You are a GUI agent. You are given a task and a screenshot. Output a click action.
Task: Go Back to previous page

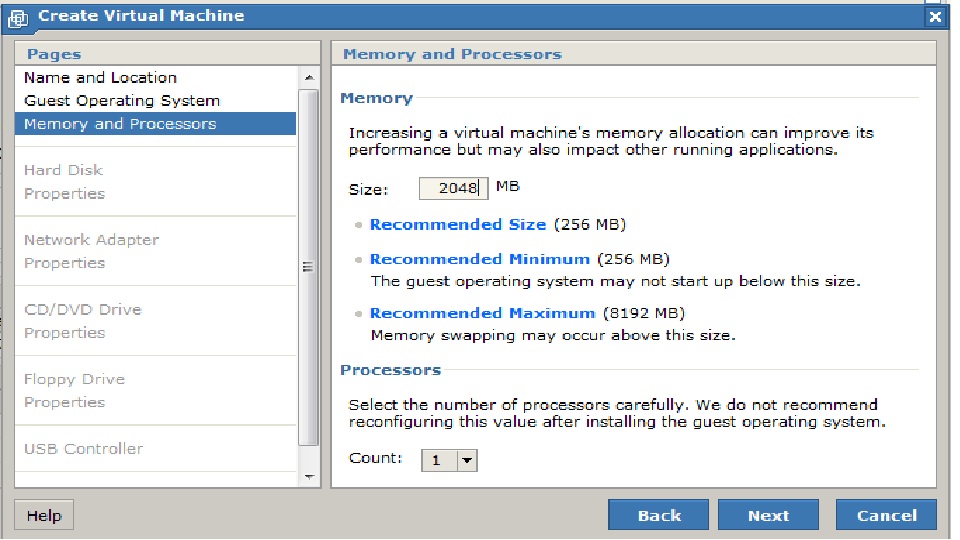click(x=658, y=515)
